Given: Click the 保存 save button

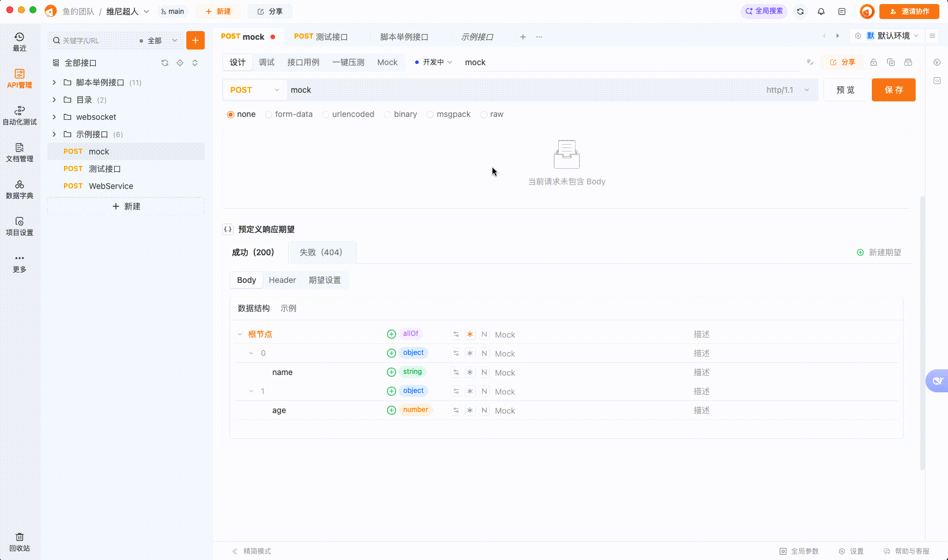Looking at the screenshot, I should (x=893, y=90).
